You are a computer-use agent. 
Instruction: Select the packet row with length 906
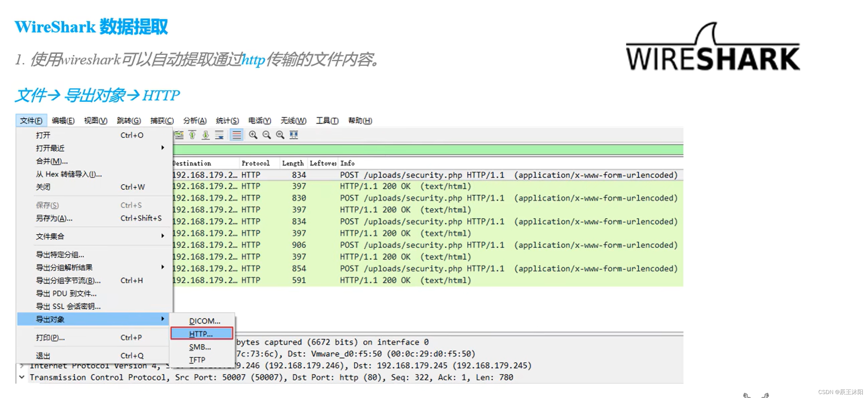428,245
